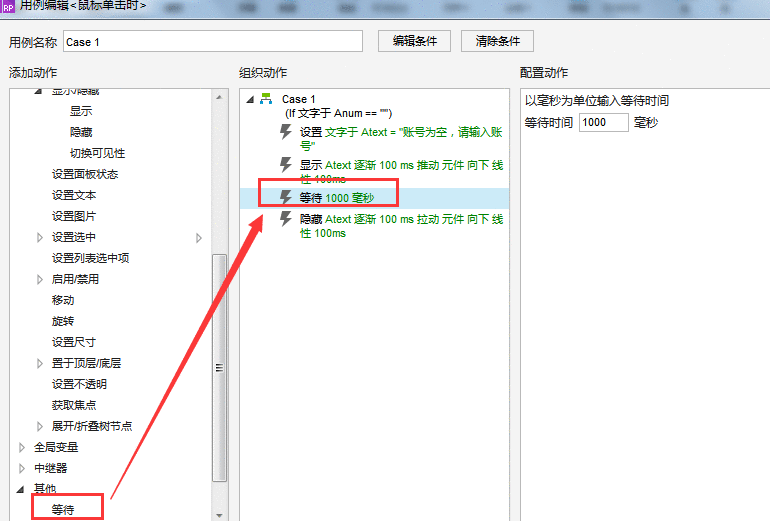This screenshot has height=521, width=770.
Task: Add the 设置文本 action
Action: (x=74, y=195)
